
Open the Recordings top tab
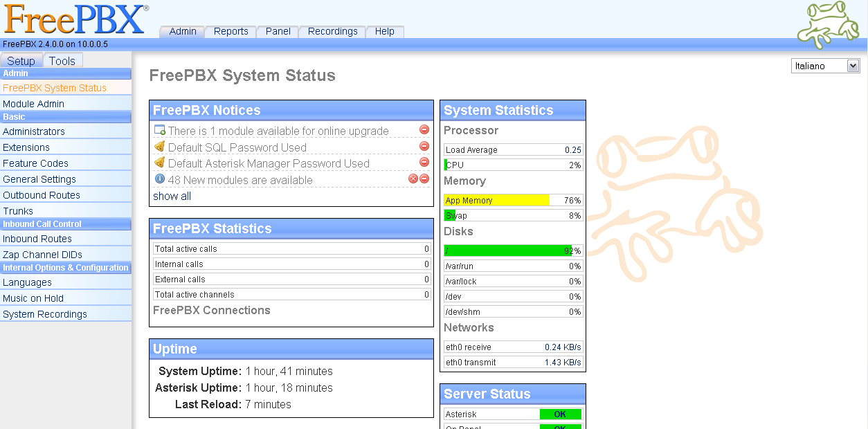click(x=332, y=32)
